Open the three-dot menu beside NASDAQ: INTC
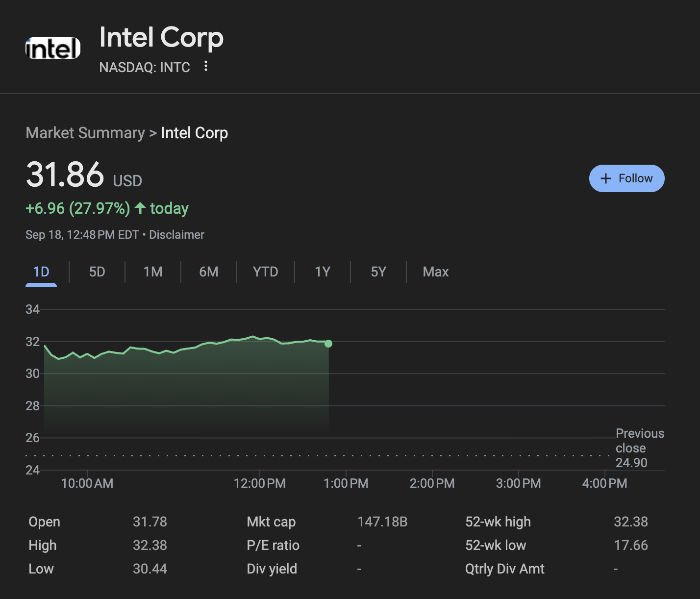The height and width of the screenshot is (599, 700). [x=206, y=66]
